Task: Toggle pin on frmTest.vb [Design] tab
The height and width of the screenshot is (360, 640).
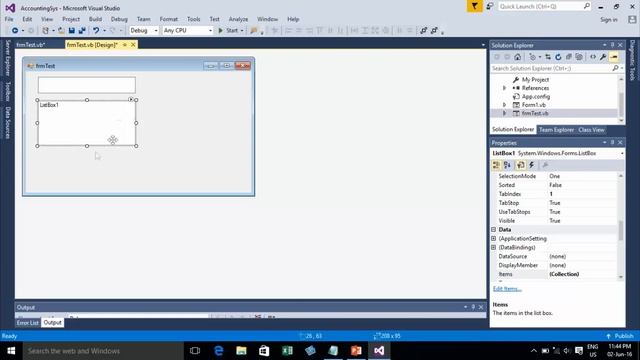Action: tap(125, 45)
